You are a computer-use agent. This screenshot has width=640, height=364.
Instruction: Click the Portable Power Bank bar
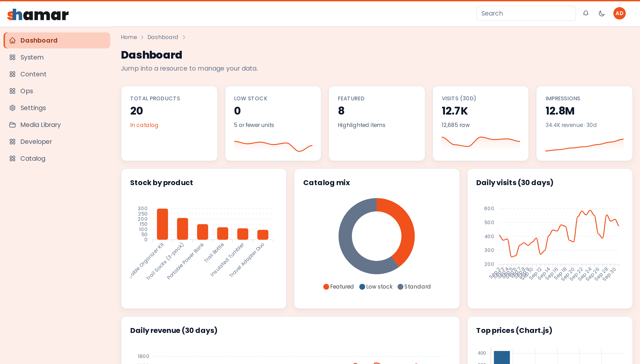coord(202,232)
